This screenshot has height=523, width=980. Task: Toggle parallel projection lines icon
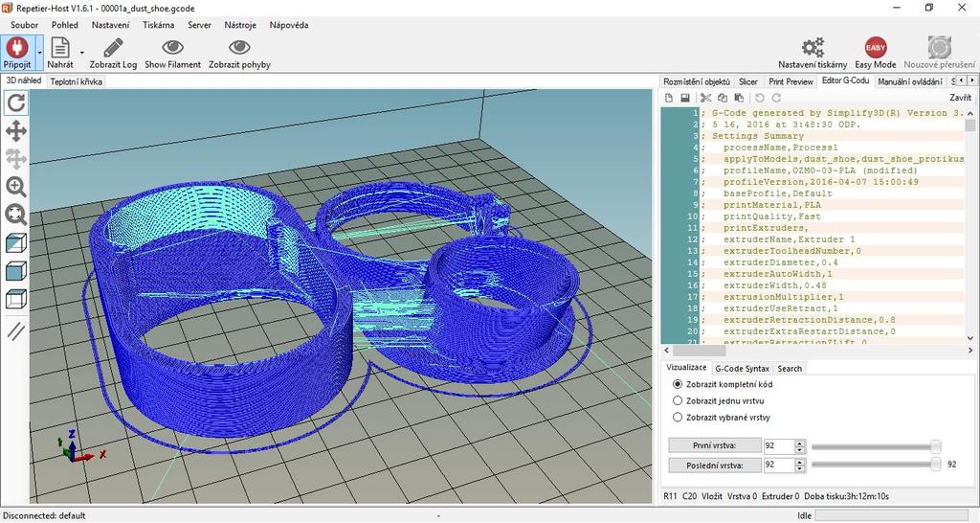click(15, 330)
